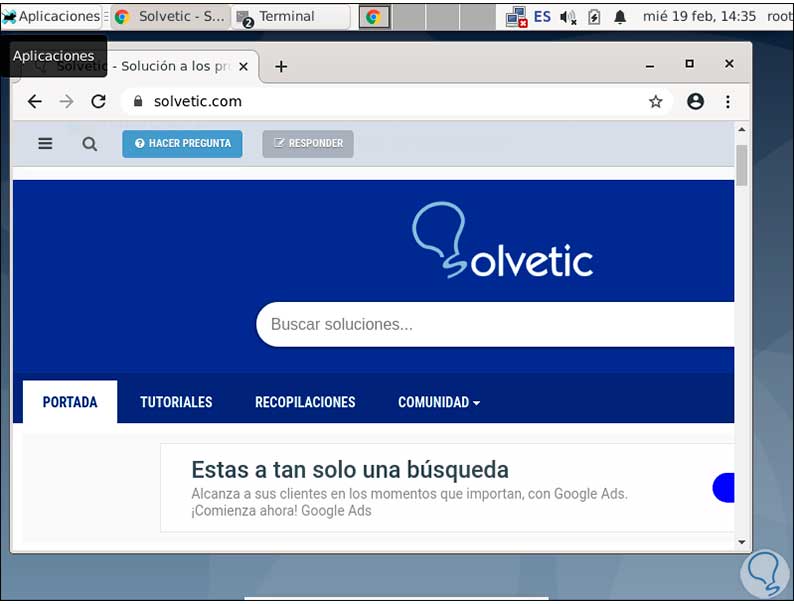Go forward in browser history
Image resolution: width=794 pixels, height=604 pixels.
click(66, 101)
